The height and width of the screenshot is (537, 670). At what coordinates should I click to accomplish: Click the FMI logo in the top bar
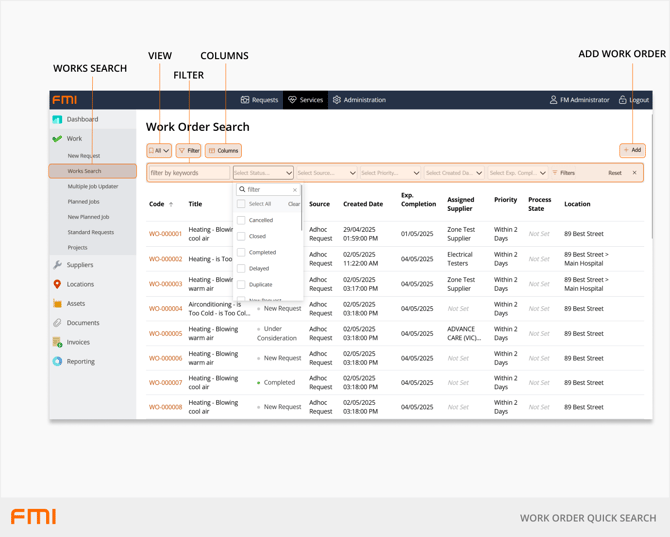click(65, 100)
